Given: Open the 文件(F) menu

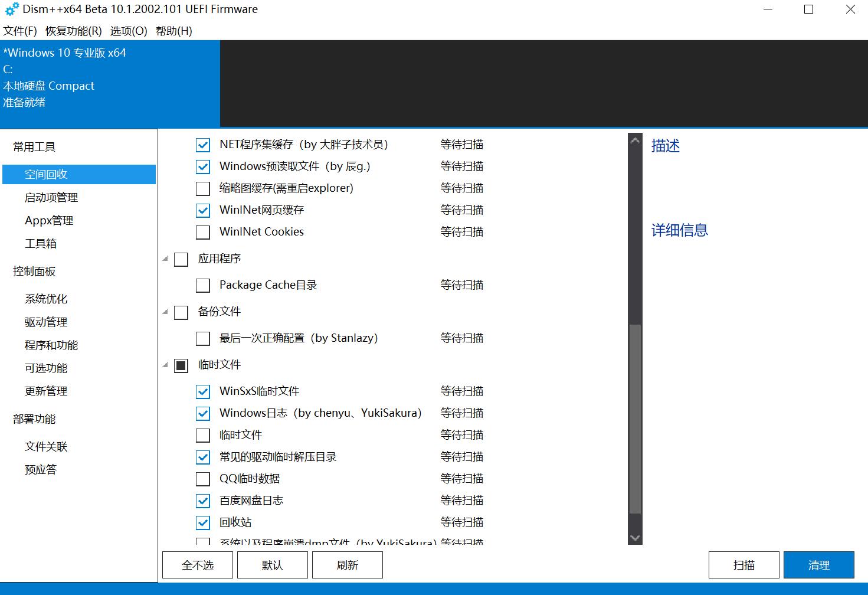Looking at the screenshot, I should click(18, 31).
